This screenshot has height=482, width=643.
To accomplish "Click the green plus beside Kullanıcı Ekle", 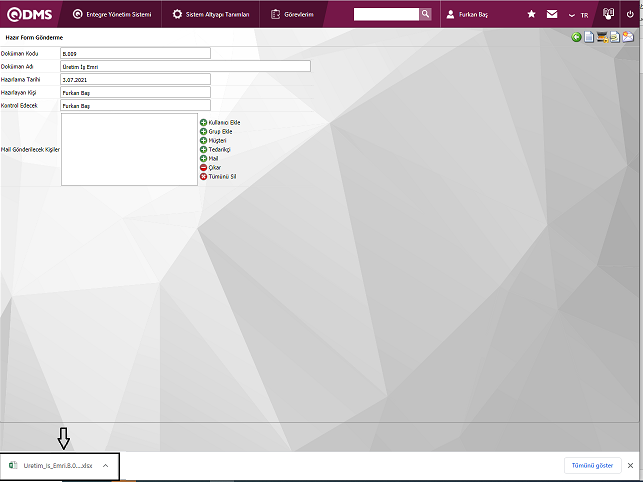I will (x=203, y=122).
